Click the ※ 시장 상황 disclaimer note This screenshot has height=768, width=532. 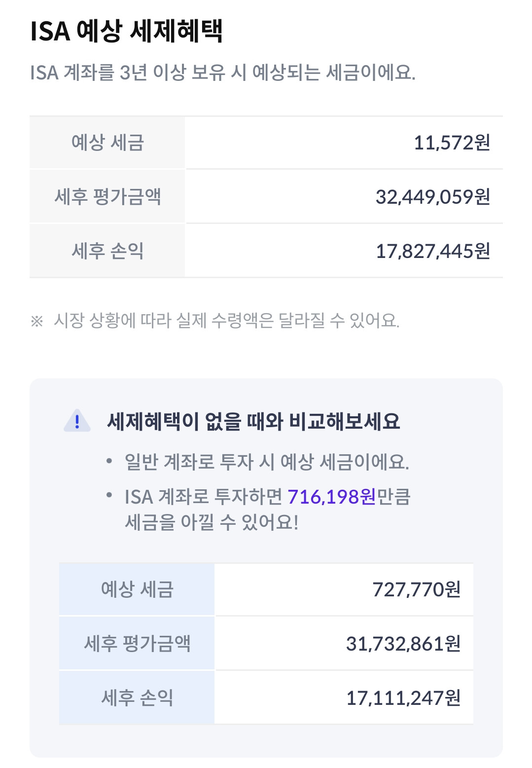pos(215,321)
